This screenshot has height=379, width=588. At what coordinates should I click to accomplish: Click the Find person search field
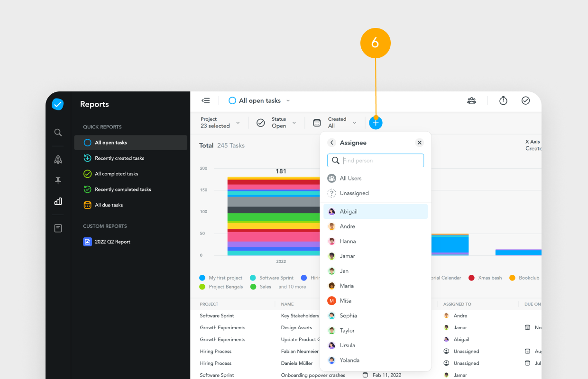coord(376,161)
